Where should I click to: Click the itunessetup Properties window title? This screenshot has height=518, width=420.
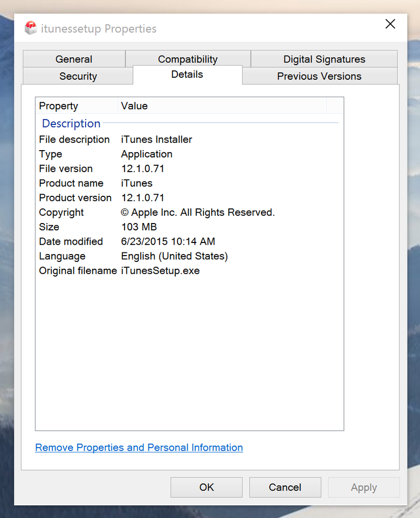click(99, 29)
